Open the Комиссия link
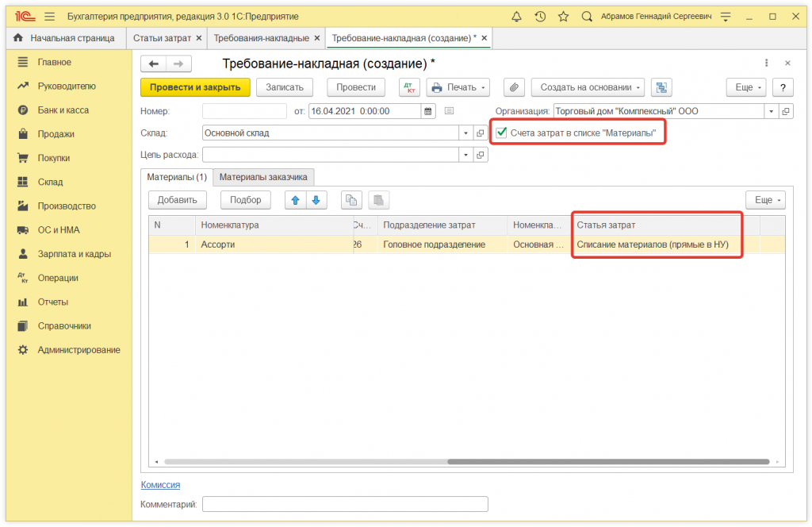This screenshot has height=527, width=812. [x=160, y=485]
